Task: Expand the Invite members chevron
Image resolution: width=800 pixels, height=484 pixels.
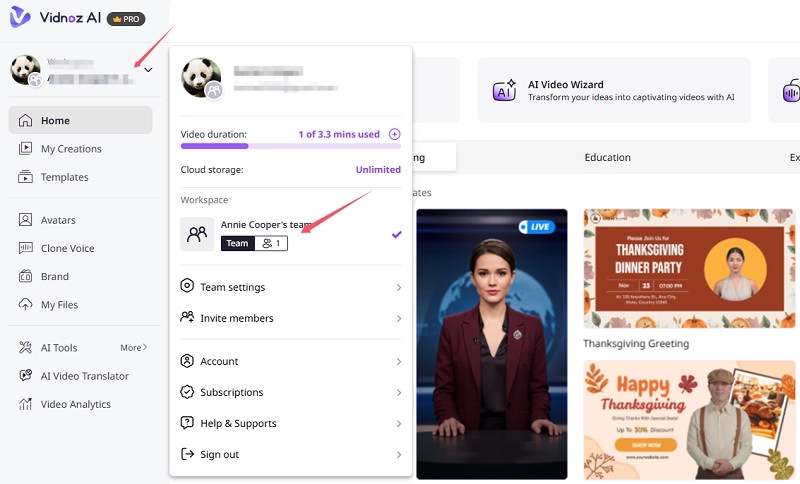Action: (x=399, y=319)
